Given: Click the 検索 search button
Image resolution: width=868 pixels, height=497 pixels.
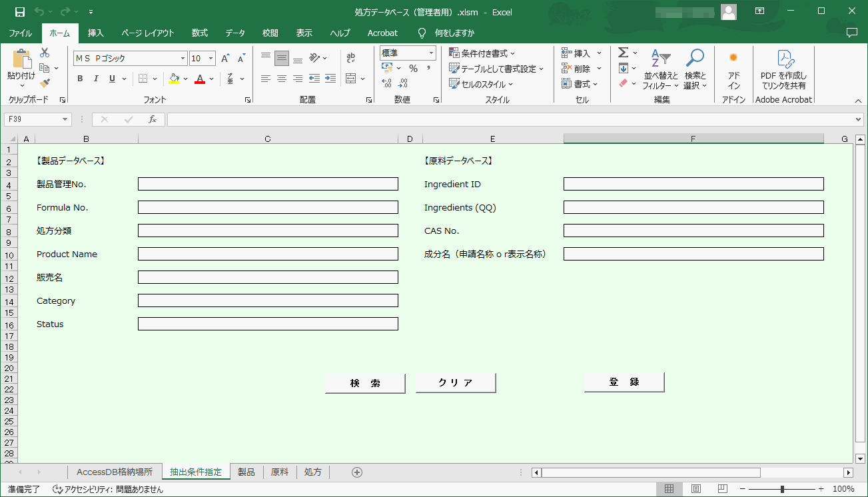Looking at the screenshot, I should pyautogui.click(x=365, y=383).
